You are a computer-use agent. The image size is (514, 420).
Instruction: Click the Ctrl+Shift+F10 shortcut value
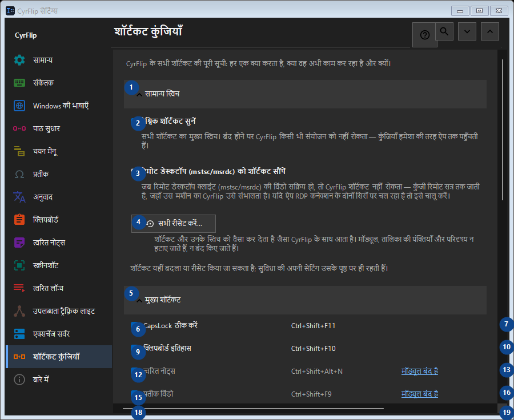pyautogui.click(x=313, y=349)
